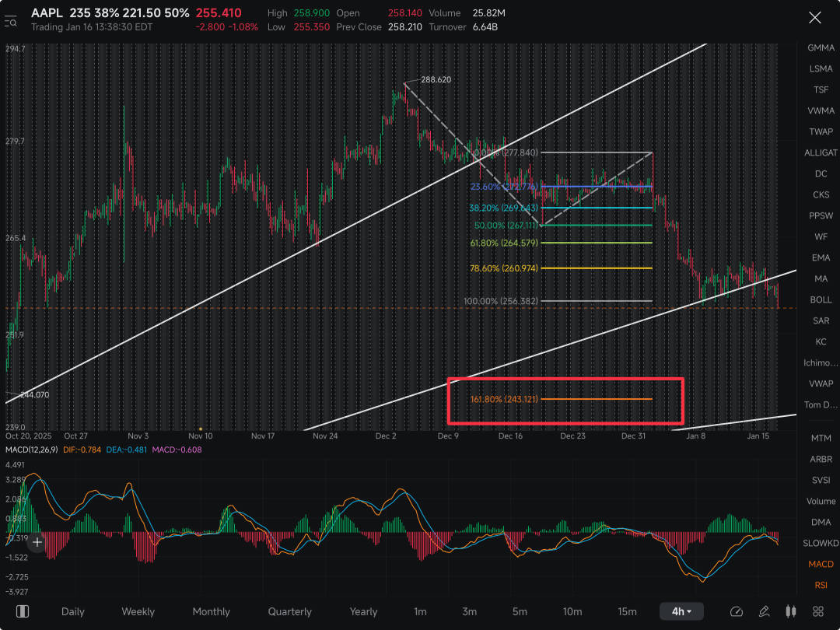840x630 pixels.
Task: Select the DMA sub-chart indicator
Action: point(821,522)
